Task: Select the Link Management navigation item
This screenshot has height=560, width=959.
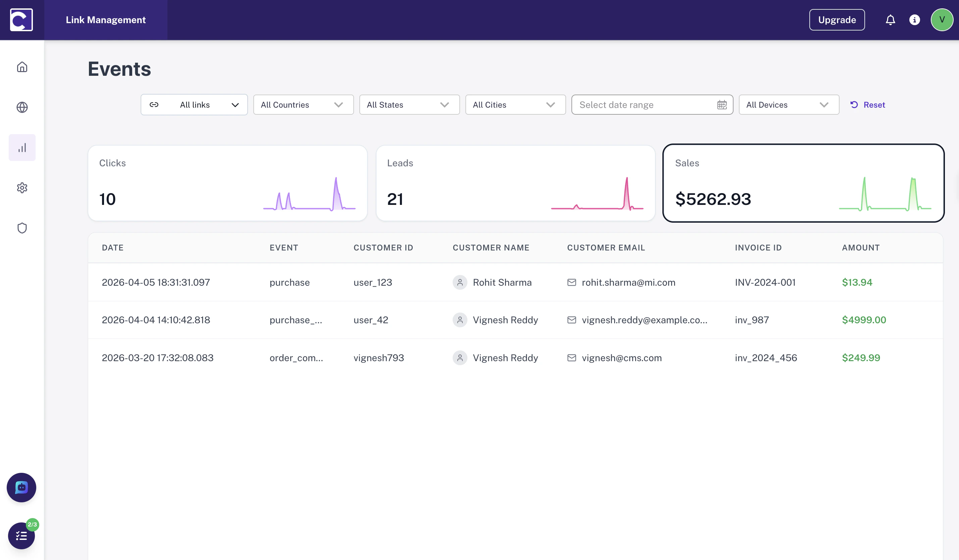Action: [106, 20]
